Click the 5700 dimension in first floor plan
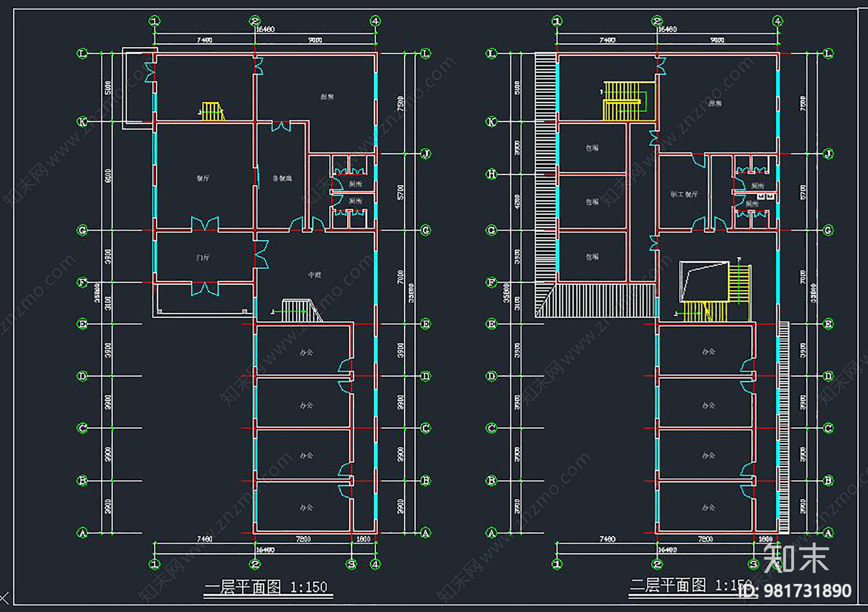The height and width of the screenshot is (612, 868). click(400, 192)
